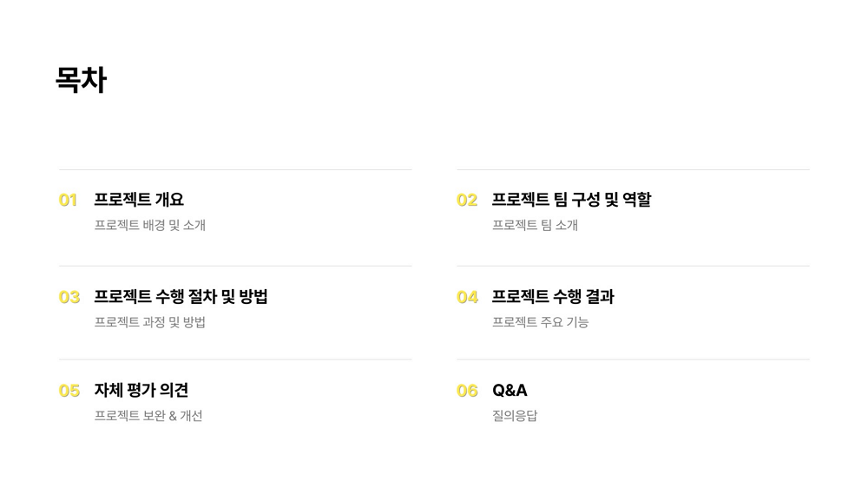Click the divider line above section 01
Image resolution: width=868 pixels, height=488 pixels.
[x=235, y=169]
